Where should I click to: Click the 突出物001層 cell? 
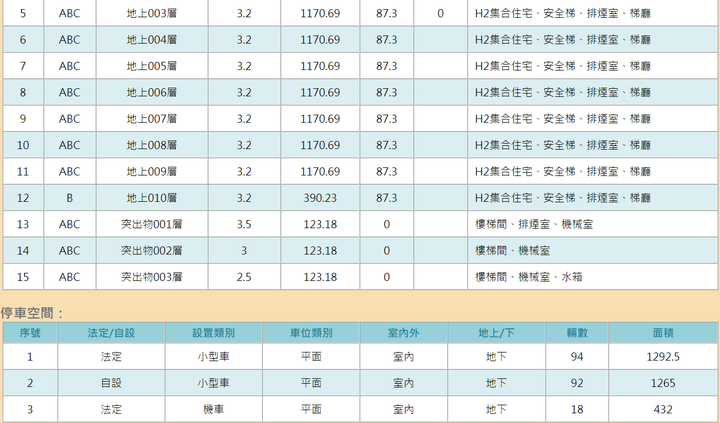pos(152,225)
